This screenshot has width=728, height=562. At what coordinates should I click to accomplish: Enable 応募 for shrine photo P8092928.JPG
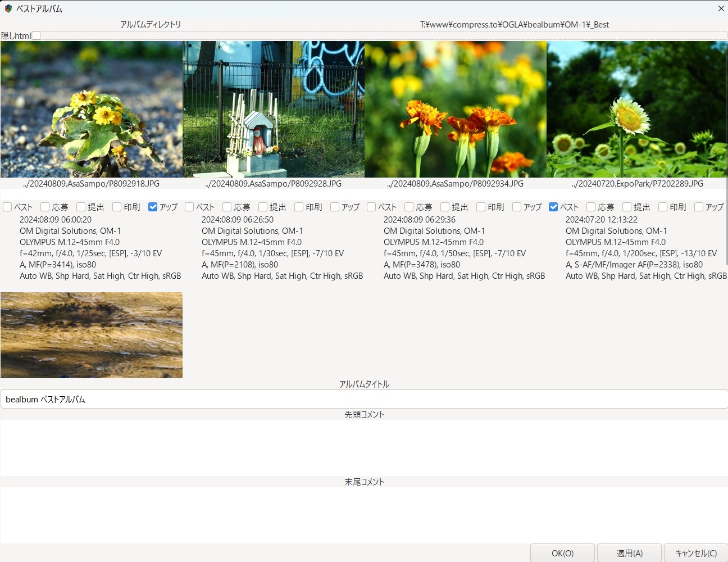[227, 207]
